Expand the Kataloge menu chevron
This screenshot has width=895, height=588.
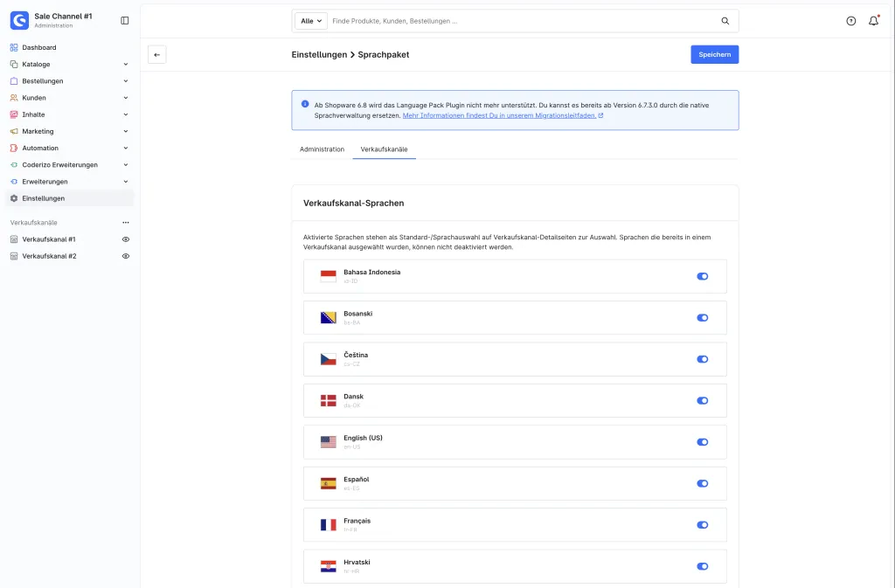126,65
